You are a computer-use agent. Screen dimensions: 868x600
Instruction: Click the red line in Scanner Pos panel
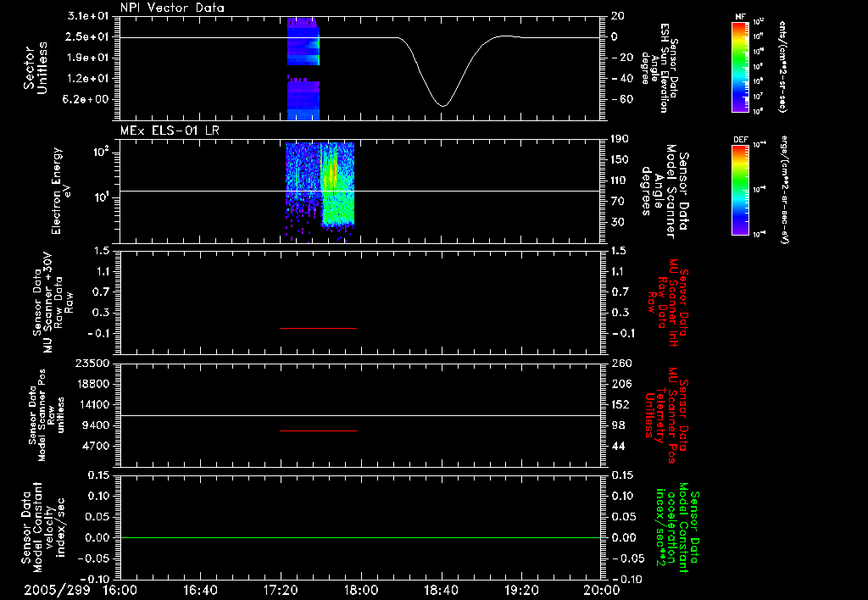pos(318,431)
